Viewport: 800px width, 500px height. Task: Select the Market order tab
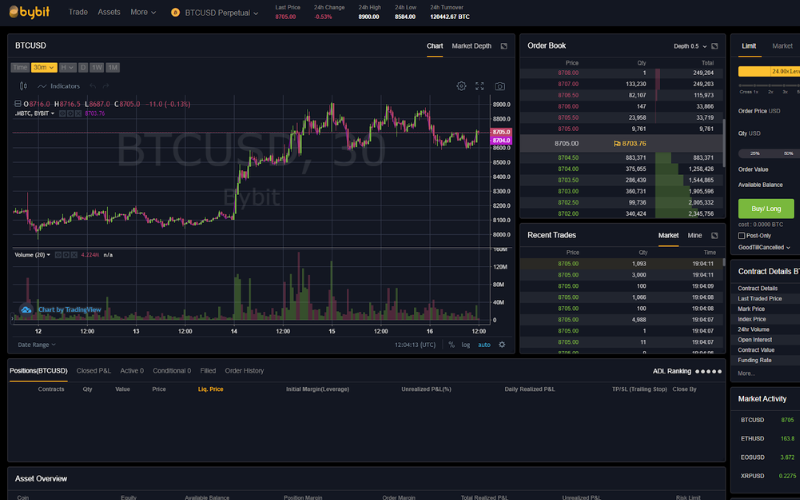[782, 46]
